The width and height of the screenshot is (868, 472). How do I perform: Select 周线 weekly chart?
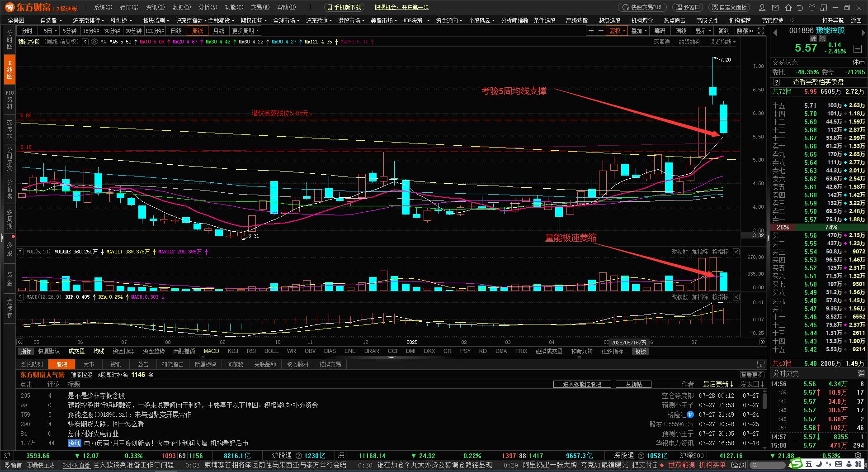[198, 31]
